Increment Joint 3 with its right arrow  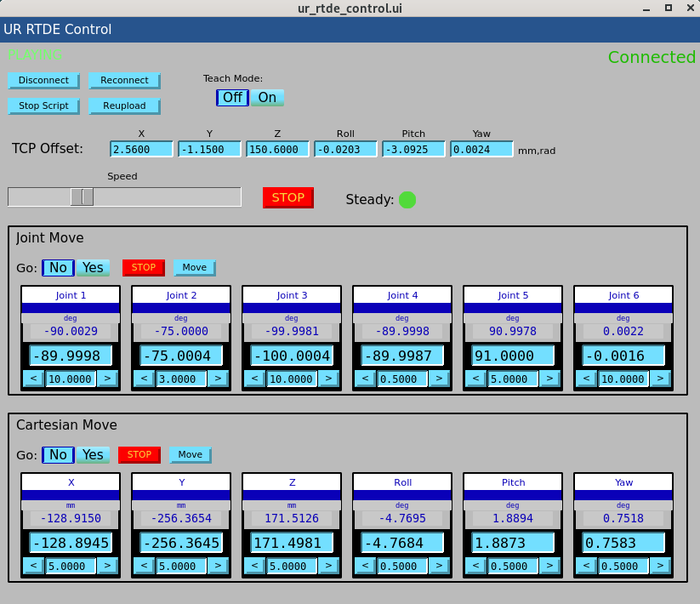[x=328, y=379]
